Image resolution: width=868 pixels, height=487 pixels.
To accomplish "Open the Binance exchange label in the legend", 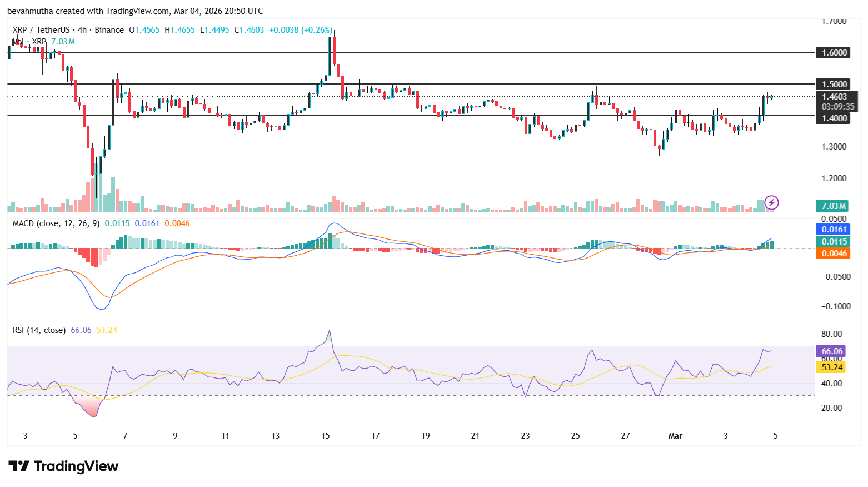I will pos(110,30).
